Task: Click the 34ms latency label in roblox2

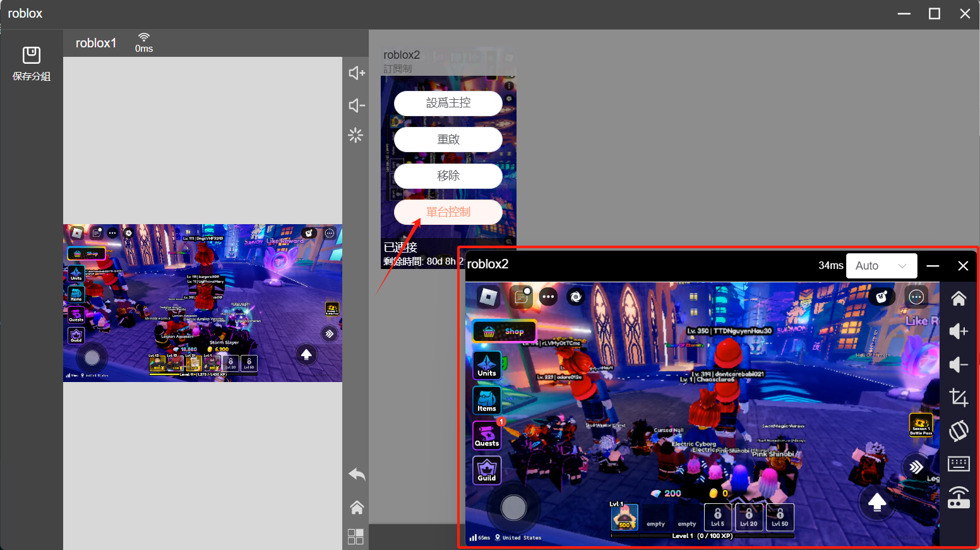Action: (831, 266)
